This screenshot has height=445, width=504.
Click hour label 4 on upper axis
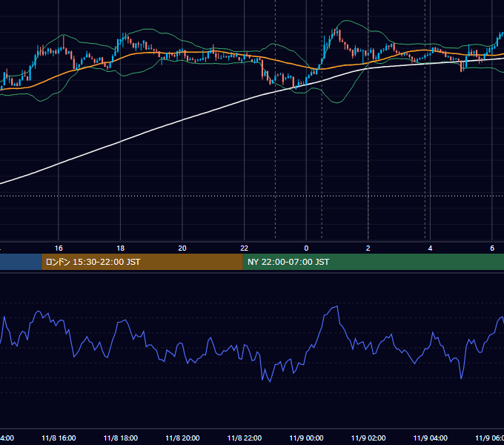(430, 248)
